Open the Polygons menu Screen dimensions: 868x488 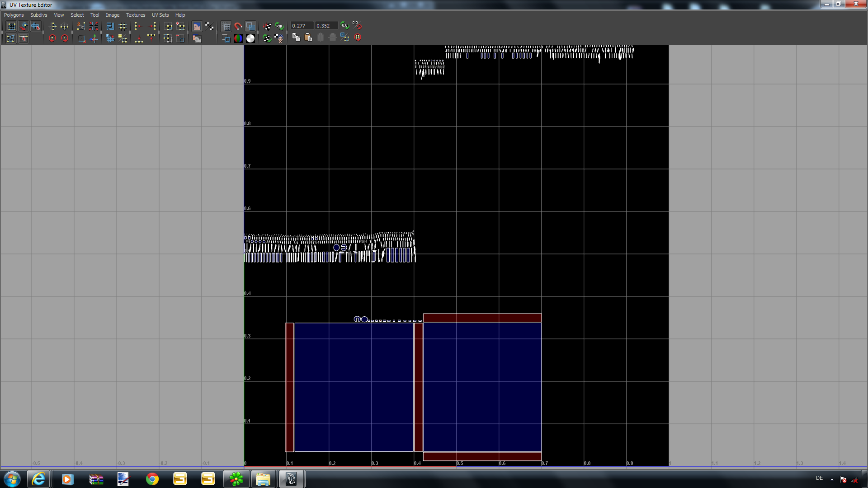pos(14,15)
